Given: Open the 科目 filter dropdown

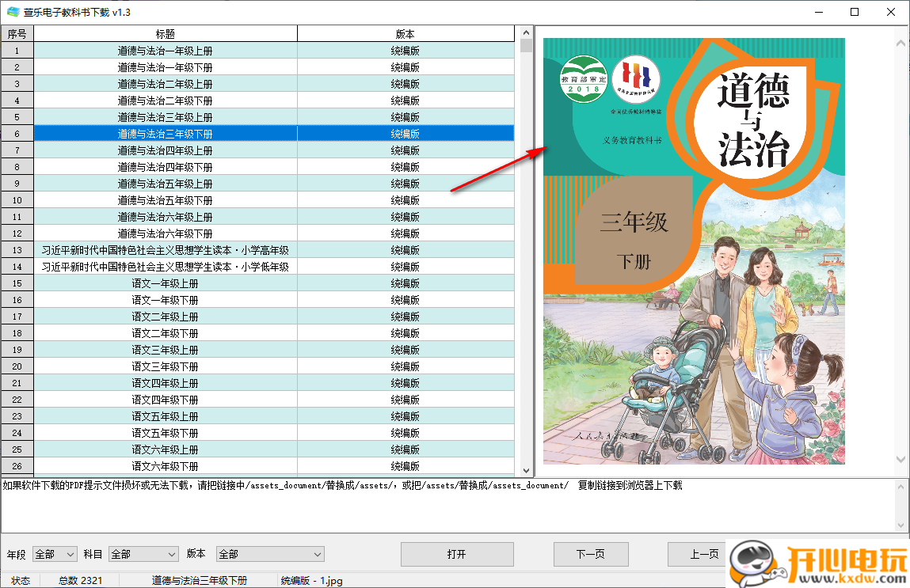Looking at the screenshot, I should pyautogui.click(x=143, y=554).
